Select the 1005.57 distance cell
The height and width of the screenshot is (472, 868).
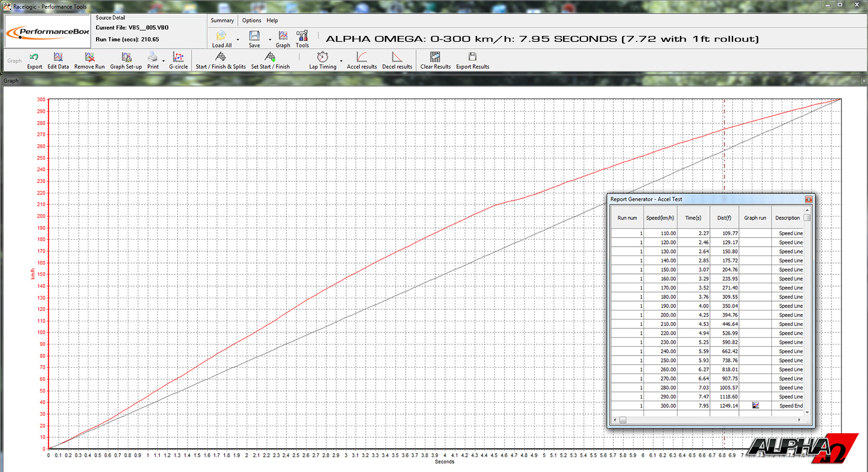[x=724, y=387]
